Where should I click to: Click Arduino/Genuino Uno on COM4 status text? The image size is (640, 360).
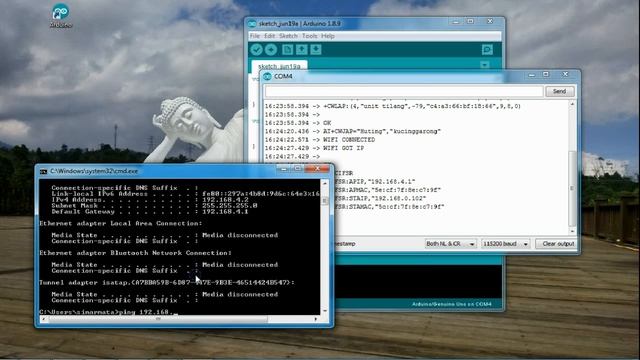(451, 304)
